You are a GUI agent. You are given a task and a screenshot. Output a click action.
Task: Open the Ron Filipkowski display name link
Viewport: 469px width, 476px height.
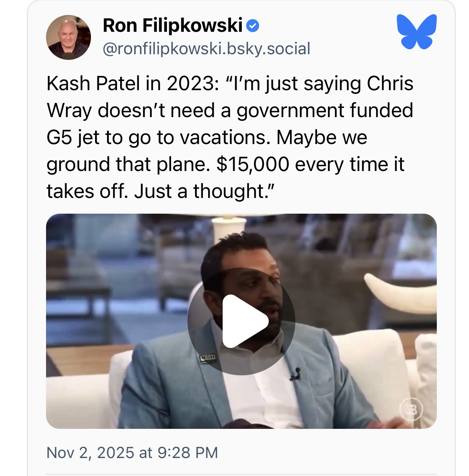coord(173,25)
